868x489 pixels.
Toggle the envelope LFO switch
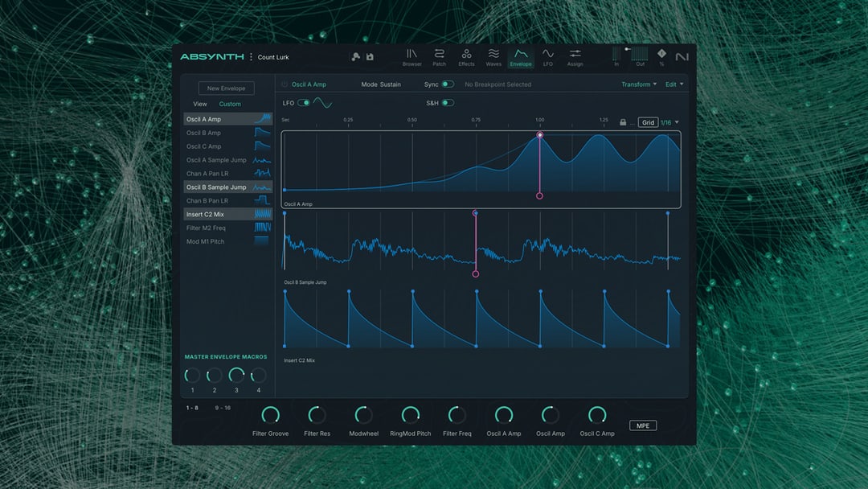point(304,103)
